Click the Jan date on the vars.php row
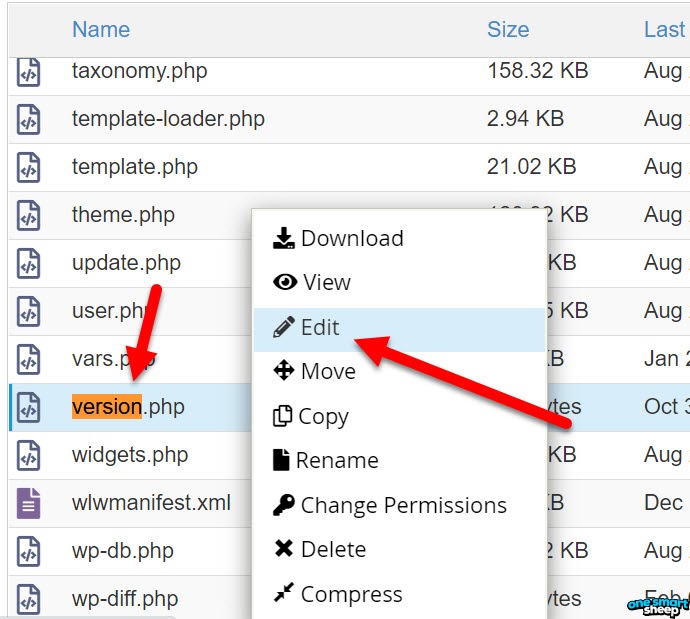Screen dimensions: 690x619 click(667, 359)
